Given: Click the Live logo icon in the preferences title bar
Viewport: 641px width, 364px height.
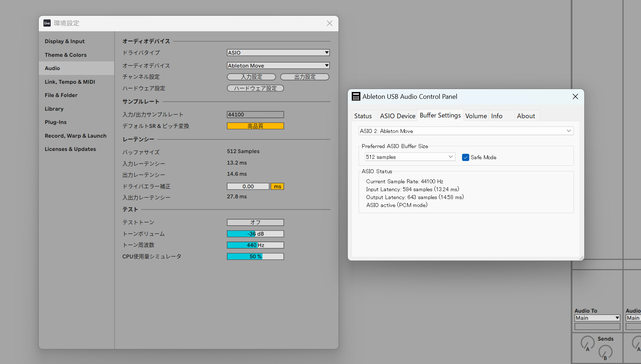Looking at the screenshot, I should point(47,23).
